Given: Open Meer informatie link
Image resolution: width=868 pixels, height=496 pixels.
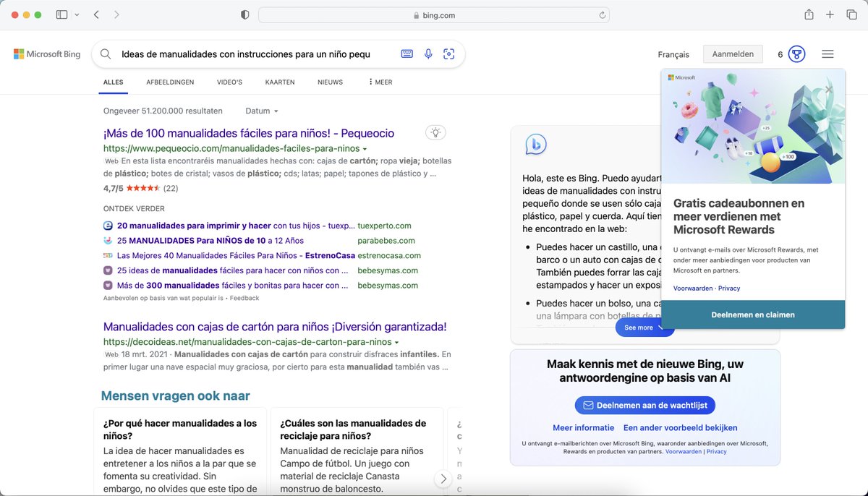Looking at the screenshot, I should point(584,428).
